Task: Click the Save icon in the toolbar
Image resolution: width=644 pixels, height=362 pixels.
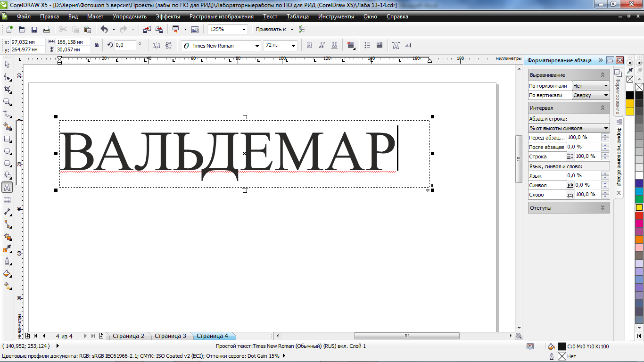Action: (x=34, y=29)
